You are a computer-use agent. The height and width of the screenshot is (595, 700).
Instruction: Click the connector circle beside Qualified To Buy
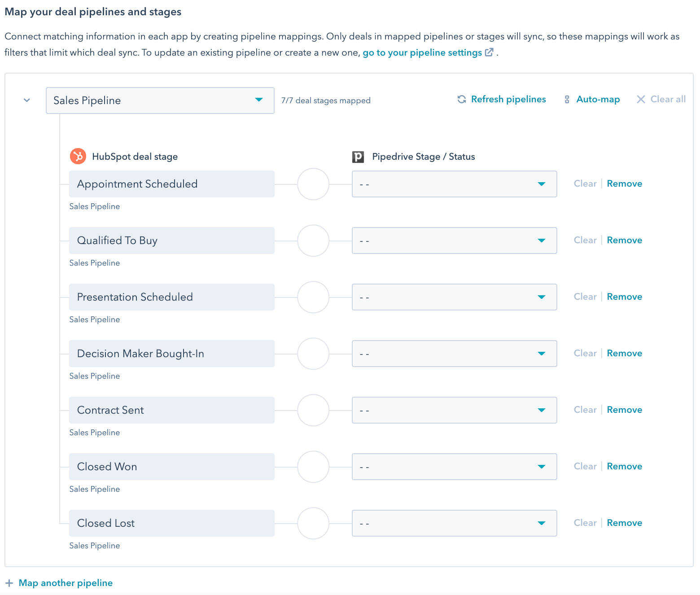pyautogui.click(x=313, y=241)
